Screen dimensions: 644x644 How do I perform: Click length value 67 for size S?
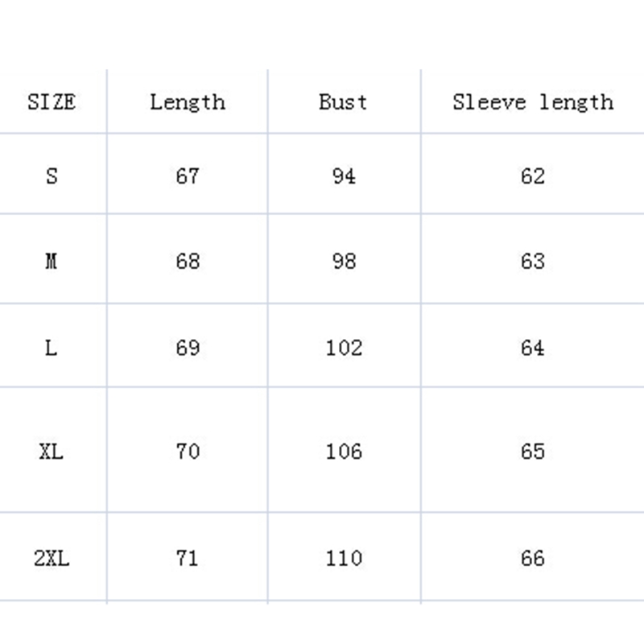point(187,175)
